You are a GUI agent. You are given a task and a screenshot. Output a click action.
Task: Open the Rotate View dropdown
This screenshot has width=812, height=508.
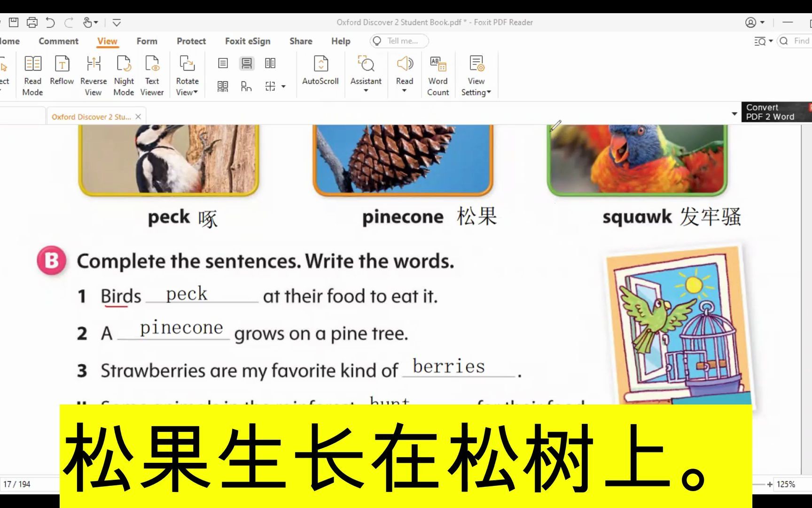click(x=187, y=74)
